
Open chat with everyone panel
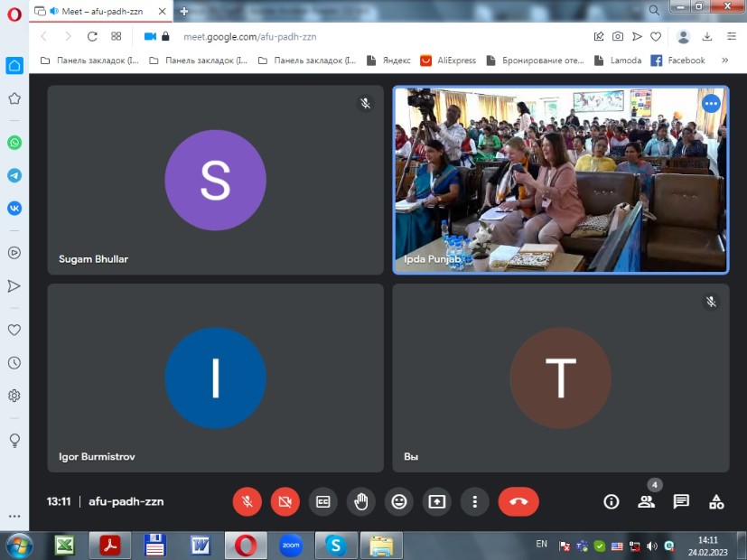pyautogui.click(x=681, y=501)
